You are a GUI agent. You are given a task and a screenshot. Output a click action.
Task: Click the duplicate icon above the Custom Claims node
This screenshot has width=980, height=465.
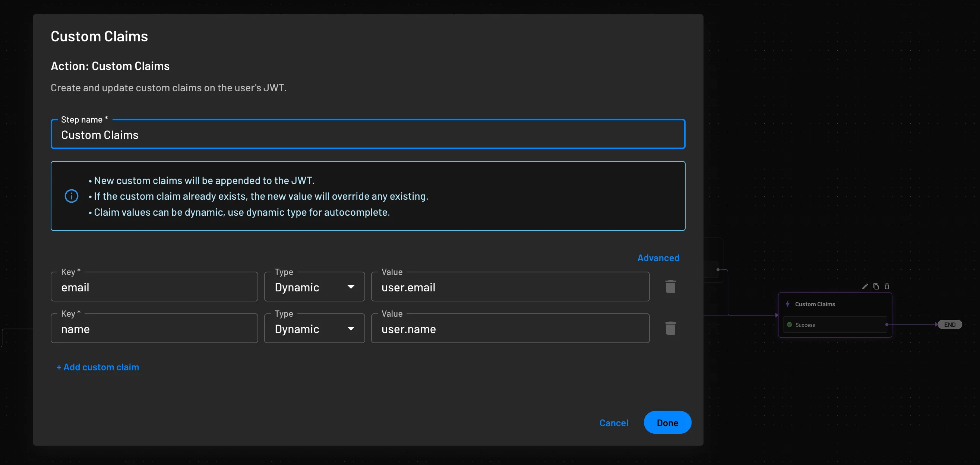(876, 286)
